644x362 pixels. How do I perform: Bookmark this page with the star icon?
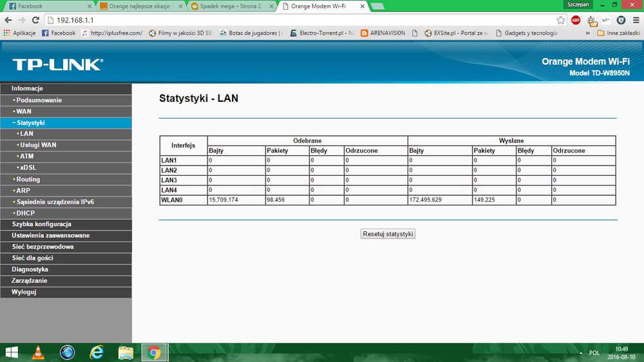pos(561,20)
